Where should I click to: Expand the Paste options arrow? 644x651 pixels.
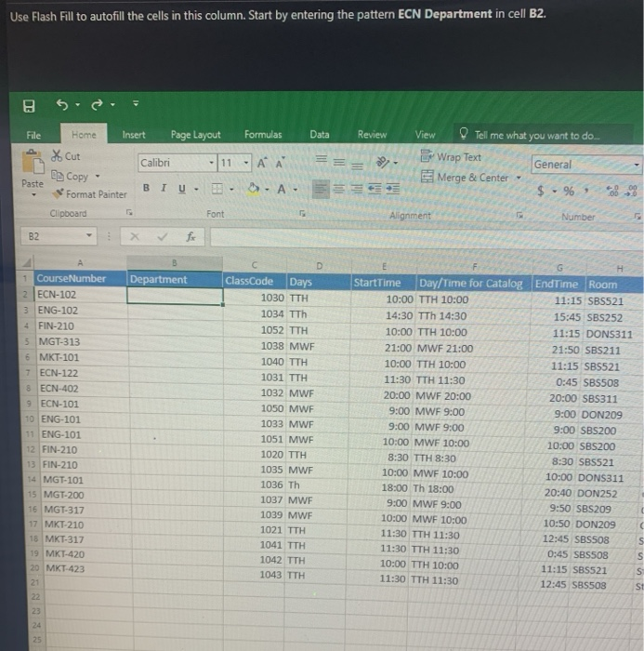click(34, 194)
